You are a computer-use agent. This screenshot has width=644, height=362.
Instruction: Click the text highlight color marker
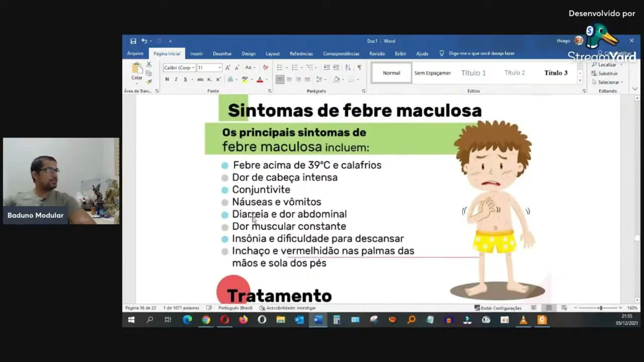[245, 79]
